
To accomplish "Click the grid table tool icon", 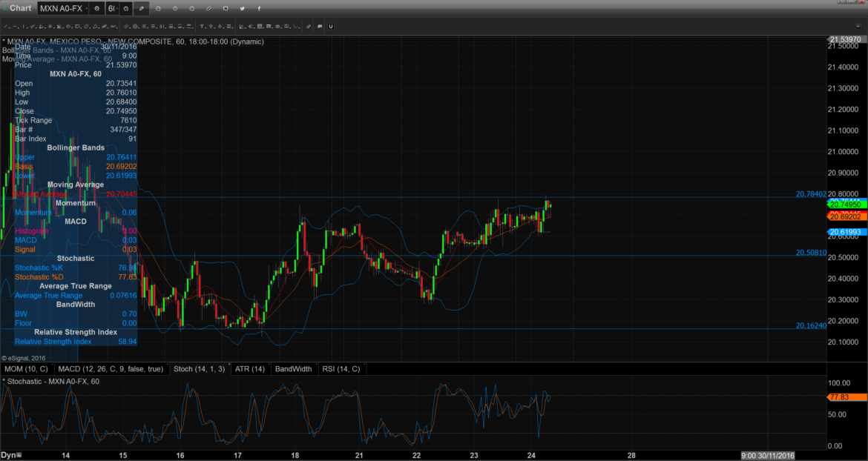I will (260, 26).
